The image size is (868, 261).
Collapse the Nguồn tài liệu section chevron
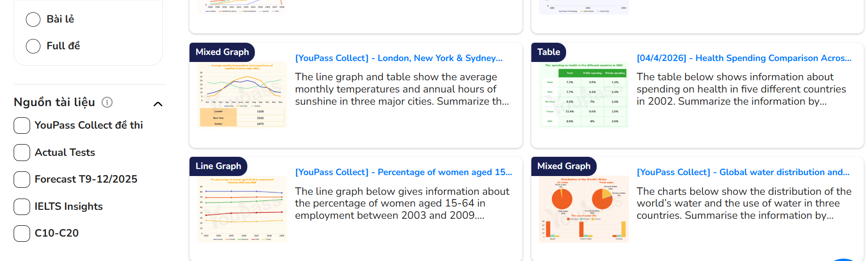point(158,104)
